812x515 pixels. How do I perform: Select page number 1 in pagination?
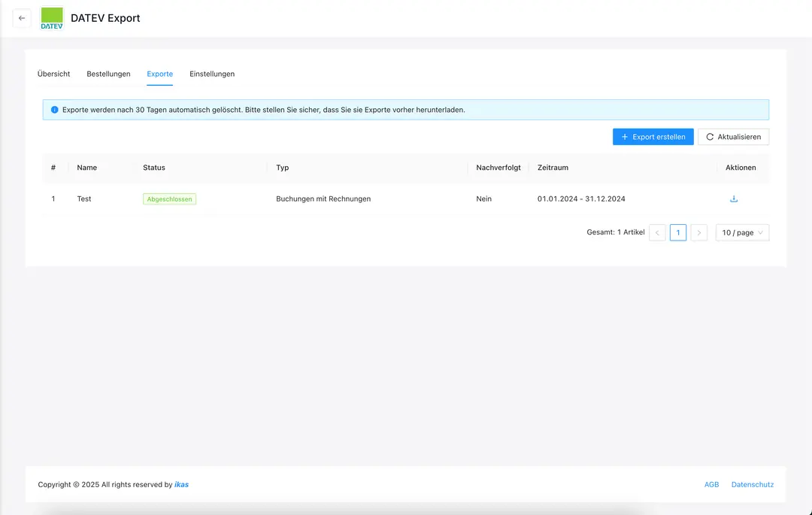click(x=678, y=233)
